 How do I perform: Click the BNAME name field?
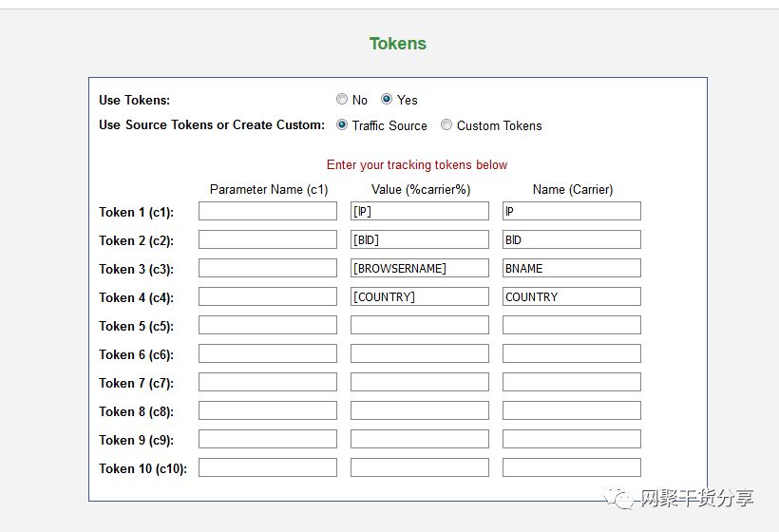572,268
